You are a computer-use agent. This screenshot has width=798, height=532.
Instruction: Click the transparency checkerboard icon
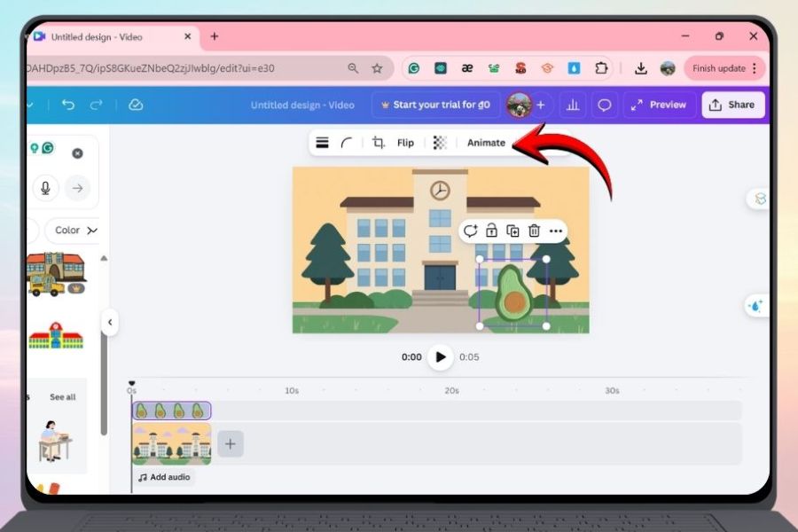click(x=440, y=143)
